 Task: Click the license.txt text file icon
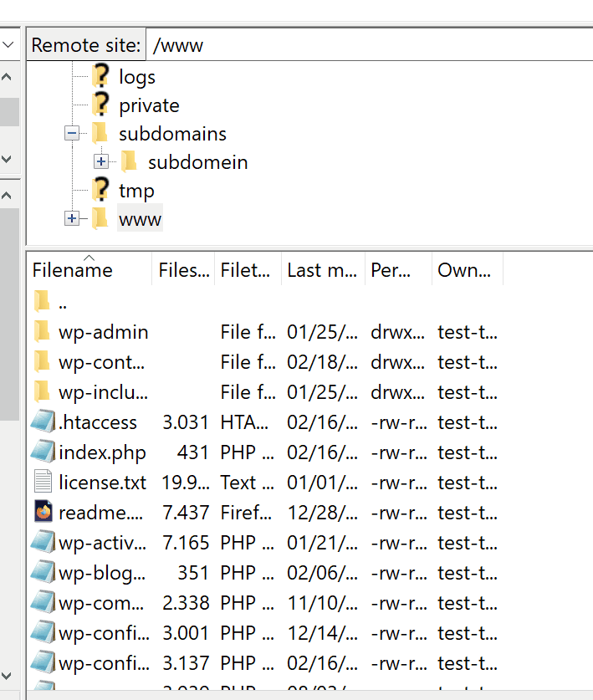point(43,482)
